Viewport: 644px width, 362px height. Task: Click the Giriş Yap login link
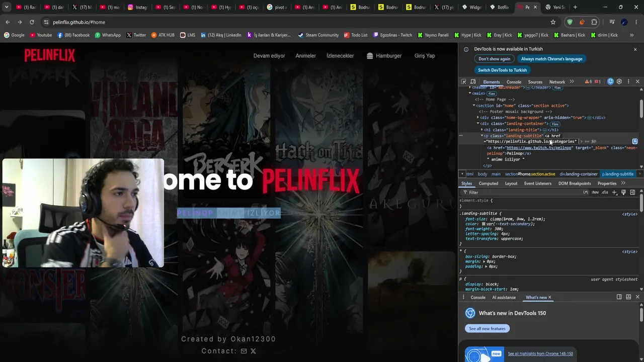tap(425, 56)
